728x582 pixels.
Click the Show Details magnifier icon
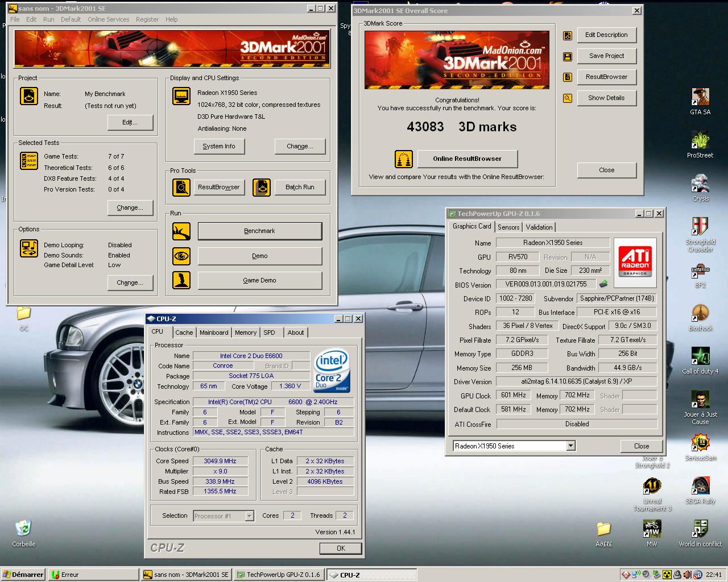(567, 98)
